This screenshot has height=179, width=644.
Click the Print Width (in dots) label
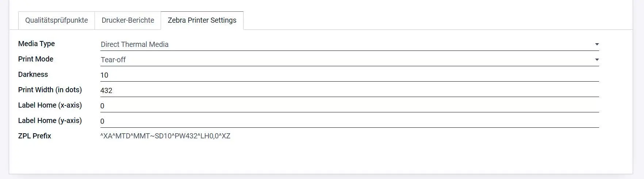pos(50,90)
